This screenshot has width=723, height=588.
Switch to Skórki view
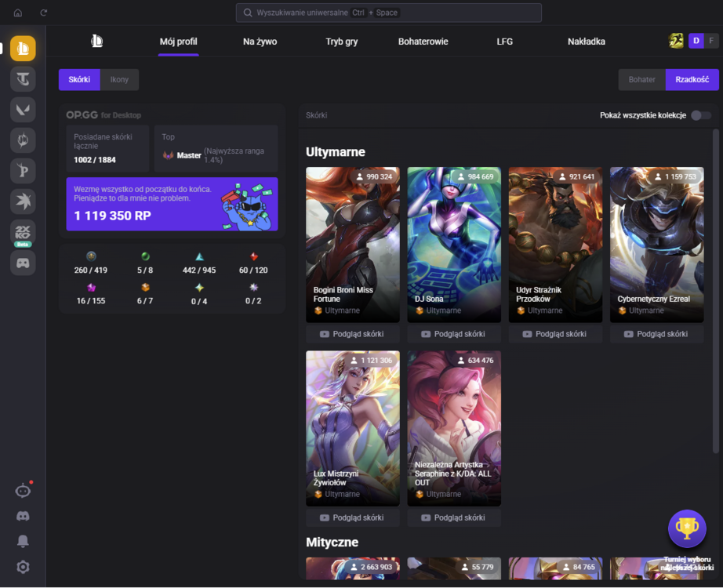pos(79,80)
